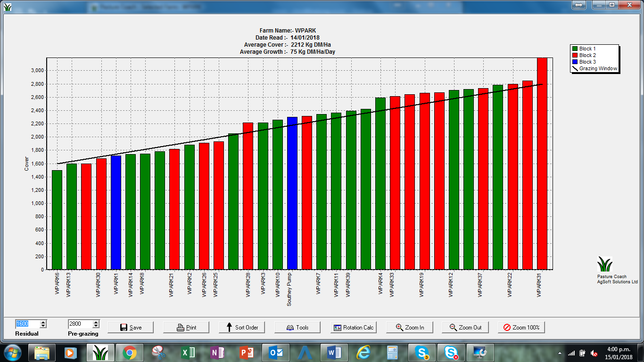The image size is (644, 362).
Task: Click the green Block 1 legend swatch
Action: [x=575, y=49]
